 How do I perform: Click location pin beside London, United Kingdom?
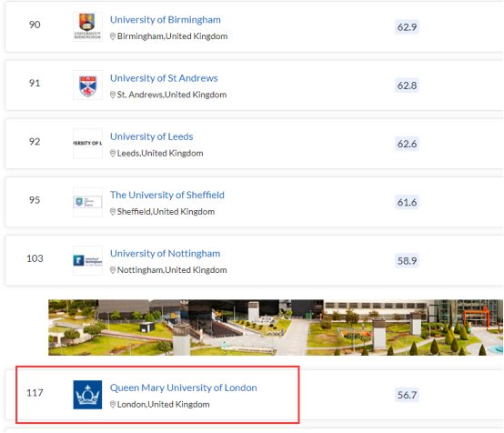(113, 405)
